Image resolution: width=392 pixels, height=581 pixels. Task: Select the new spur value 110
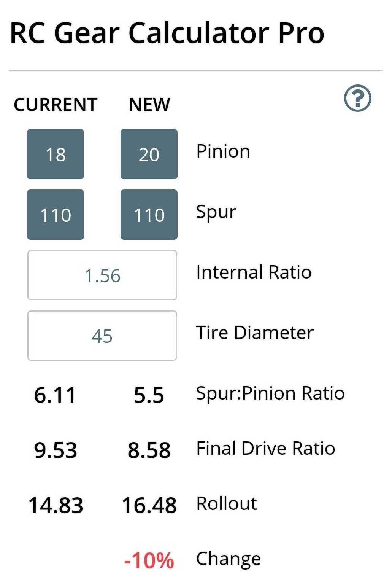(x=149, y=215)
